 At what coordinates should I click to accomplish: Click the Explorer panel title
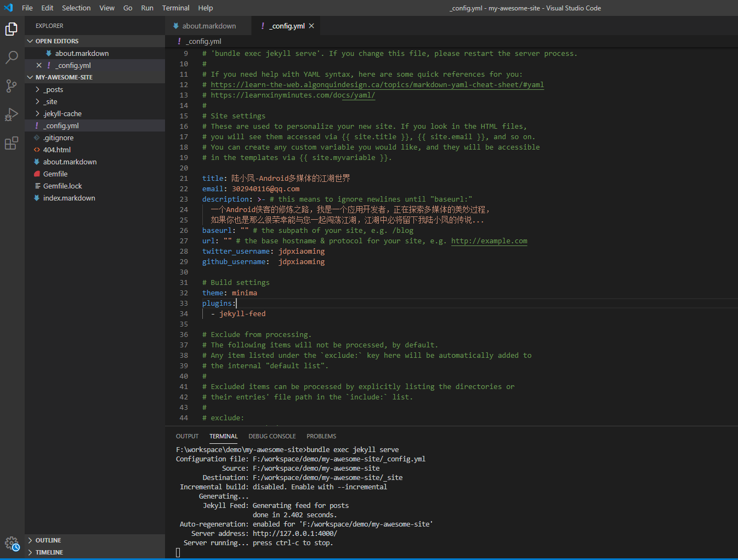tap(49, 26)
